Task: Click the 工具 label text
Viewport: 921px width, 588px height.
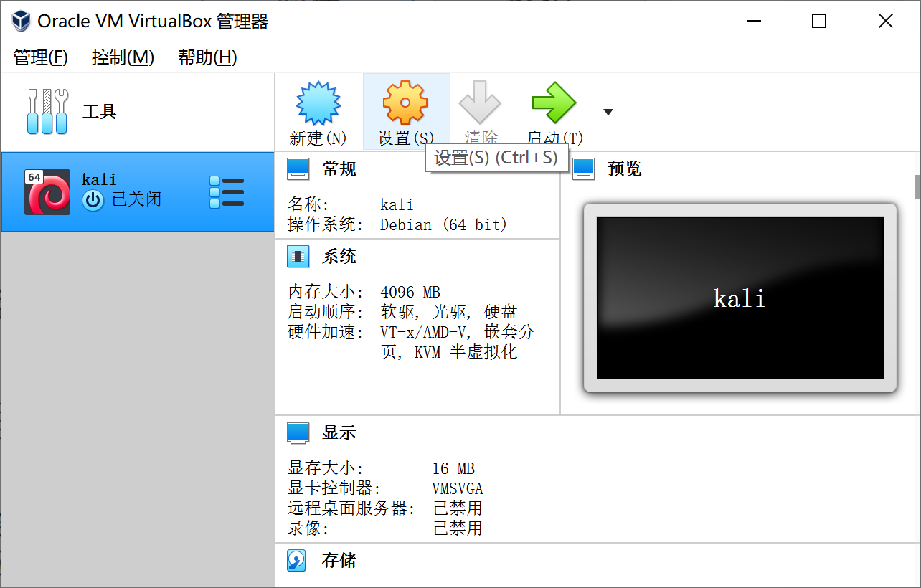Action: click(100, 112)
